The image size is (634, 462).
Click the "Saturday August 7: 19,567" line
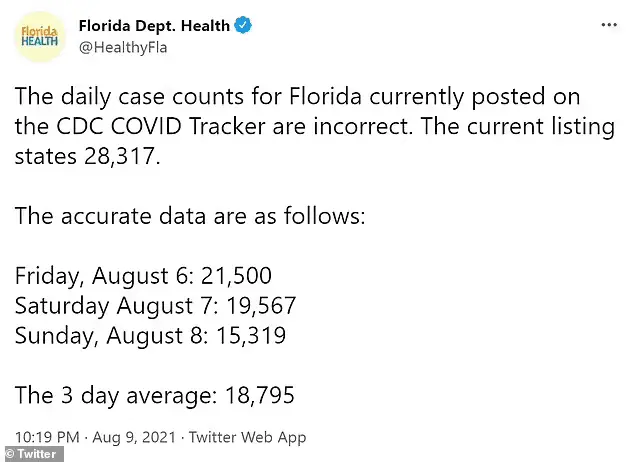click(155, 306)
